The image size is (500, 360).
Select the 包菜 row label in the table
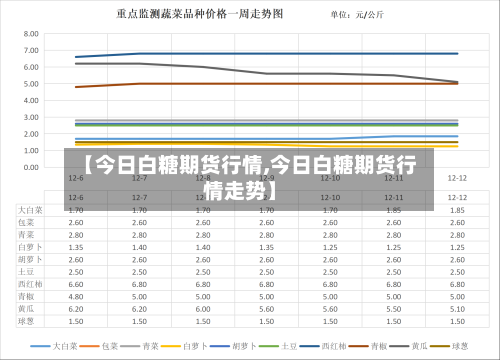pyautogui.click(x=26, y=223)
